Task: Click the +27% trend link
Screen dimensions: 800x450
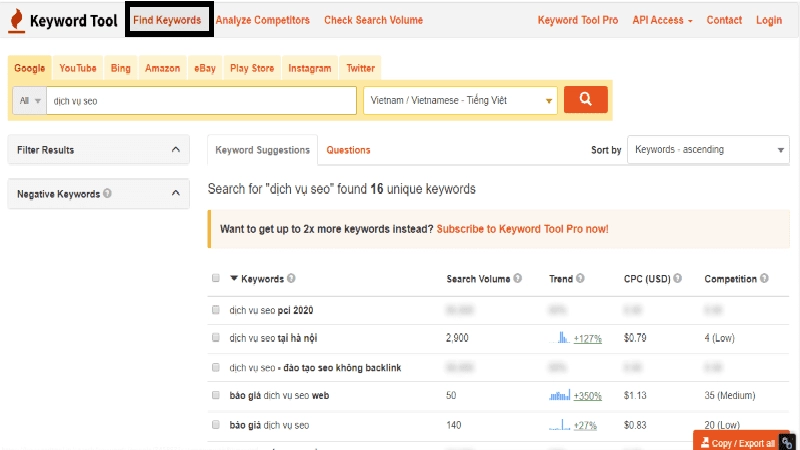Action: 585,425
